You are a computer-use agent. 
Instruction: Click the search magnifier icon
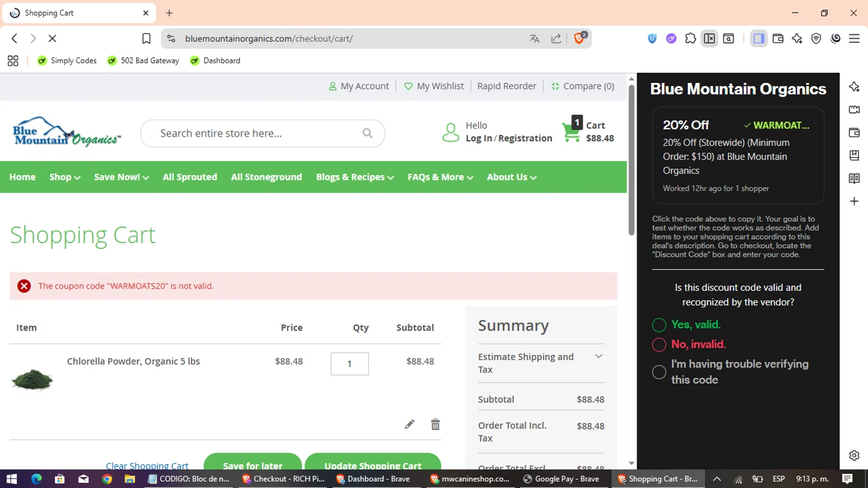367,133
